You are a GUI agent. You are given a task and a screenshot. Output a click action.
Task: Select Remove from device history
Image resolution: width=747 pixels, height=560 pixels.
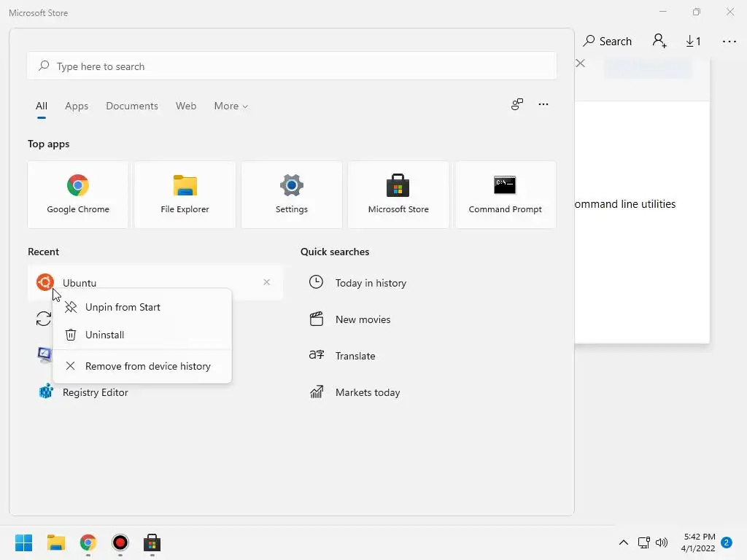point(142,366)
